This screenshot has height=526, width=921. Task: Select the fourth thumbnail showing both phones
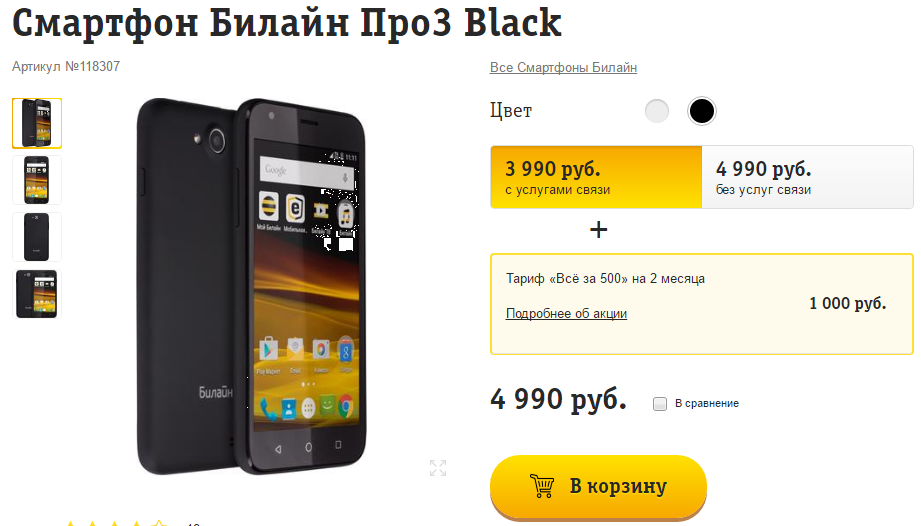[37, 294]
